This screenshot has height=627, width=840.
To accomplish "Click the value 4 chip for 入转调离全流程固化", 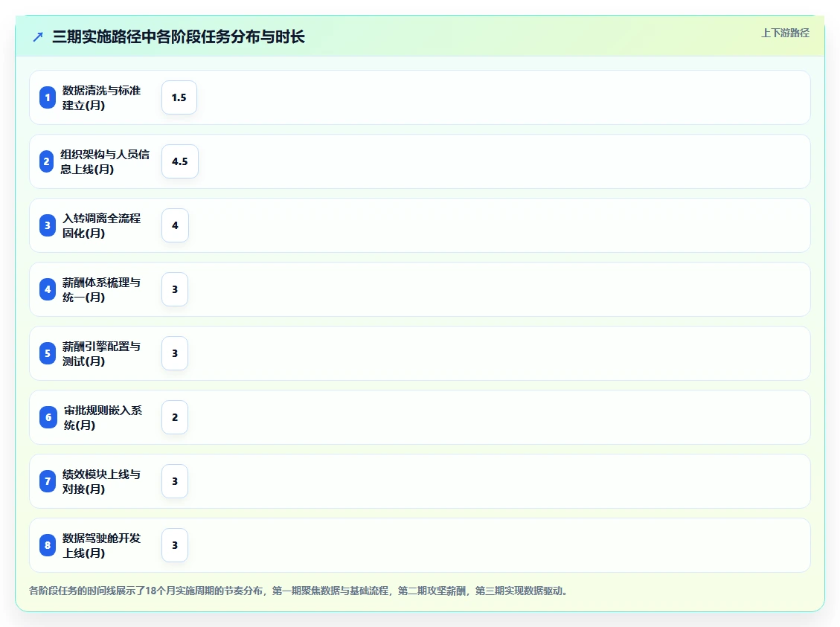I will (175, 225).
